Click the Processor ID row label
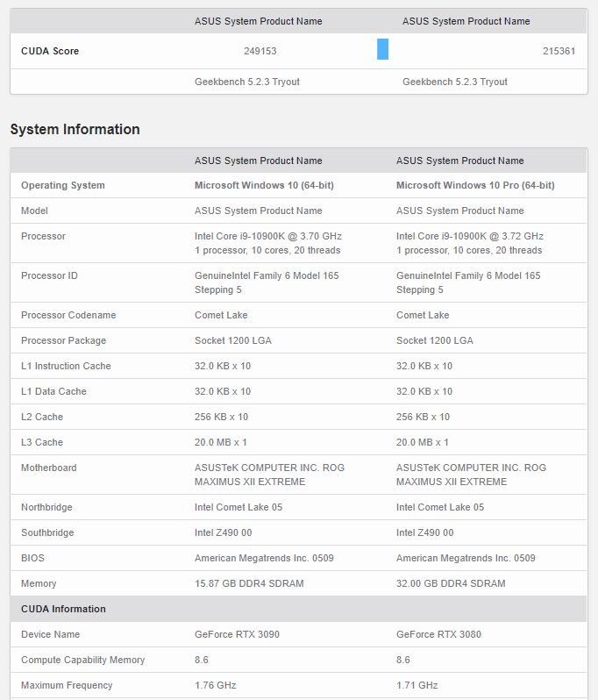598x700 pixels. 49,275
